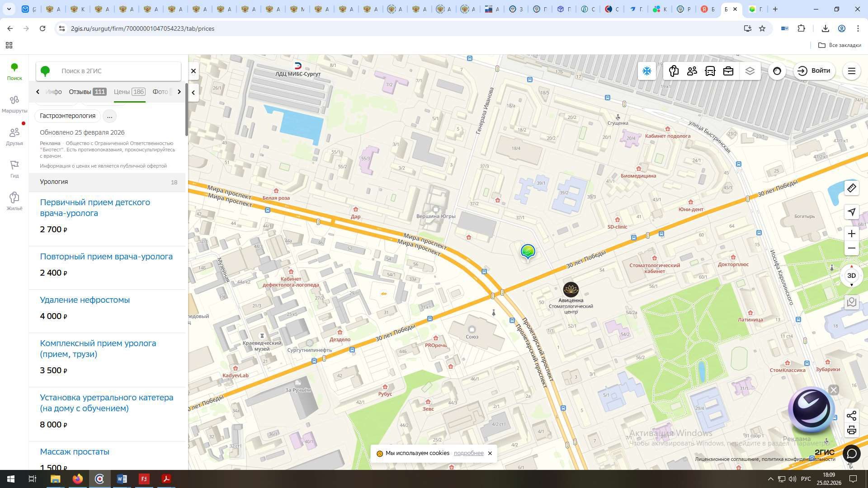Image resolution: width=868 pixels, height=488 pixels.
Task: Open the hamburger menu on the map
Action: pyautogui.click(x=852, y=71)
